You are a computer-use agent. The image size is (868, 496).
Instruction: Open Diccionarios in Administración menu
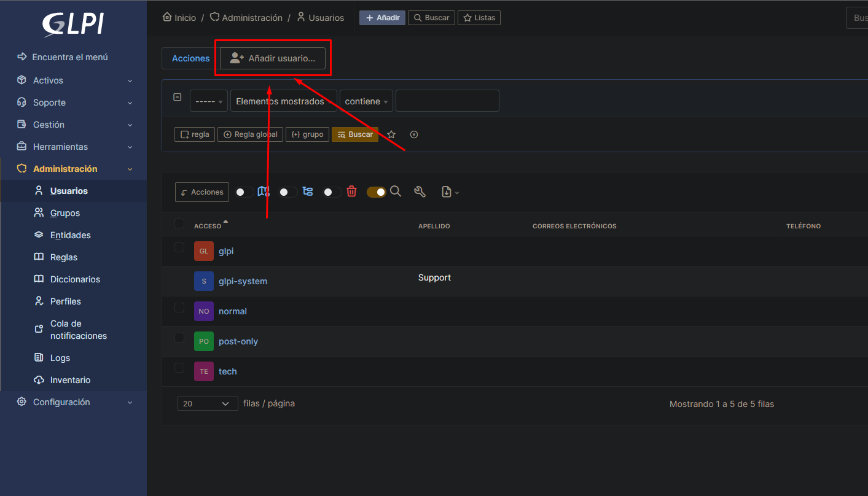coord(75,279)
